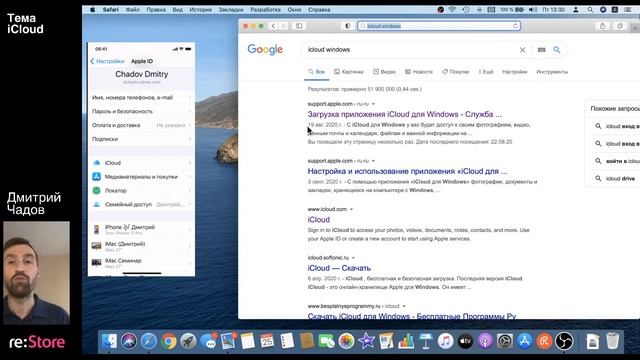
Task: Click Safari Share button
Action: [x=602, y=26]
